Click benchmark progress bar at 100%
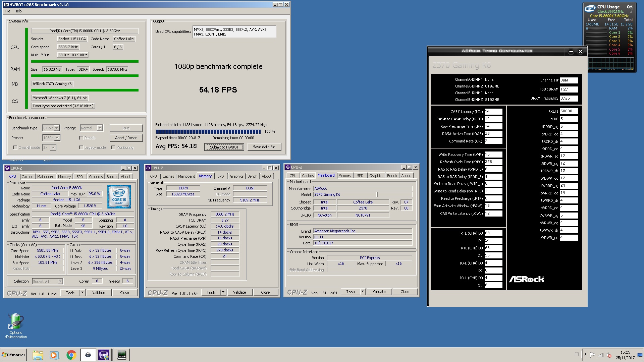 click(208, 132)
